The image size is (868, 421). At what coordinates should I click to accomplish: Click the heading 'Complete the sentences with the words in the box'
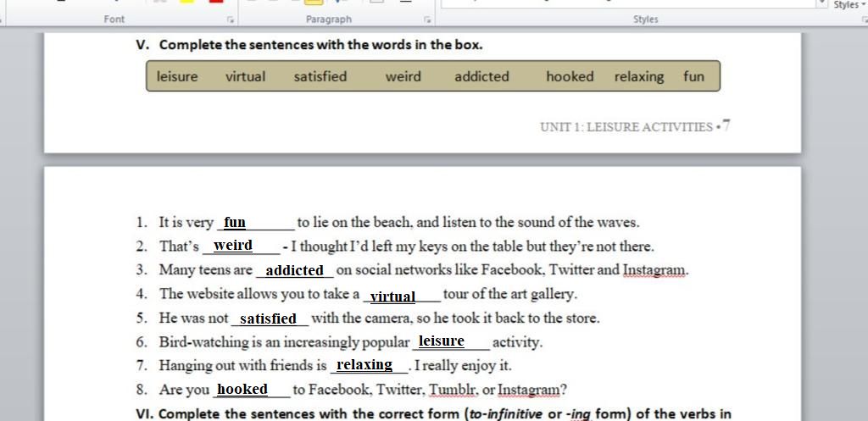(320, 45)
